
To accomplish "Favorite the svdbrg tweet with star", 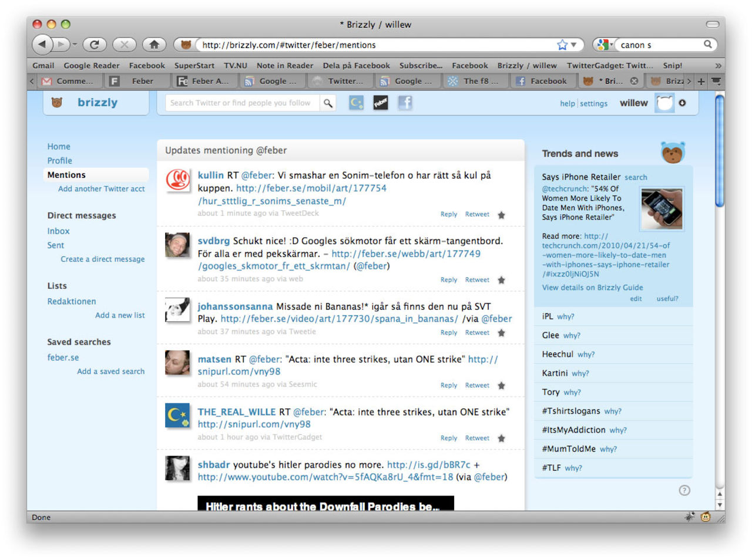I will [x=501, y=280].
